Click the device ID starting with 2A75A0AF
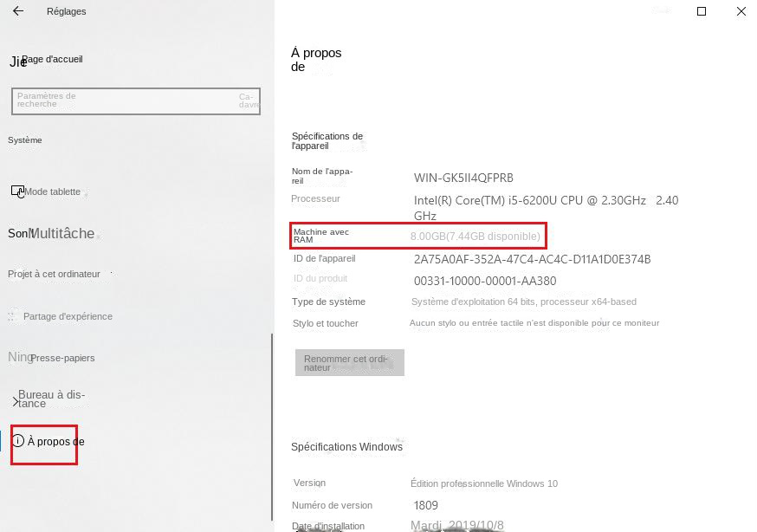757x532 pixels. pyautogui.click(x=532, y=259)
